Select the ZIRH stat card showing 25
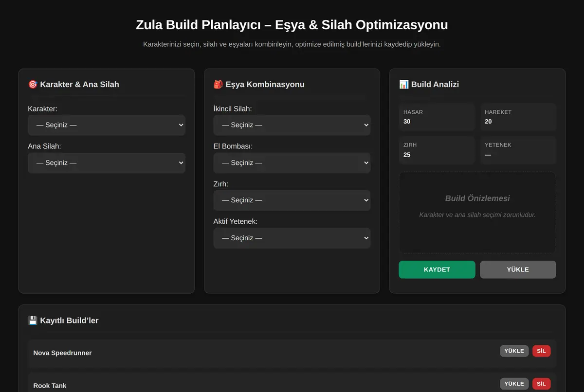This screenshot has height=392, width=584. [437, 150]
